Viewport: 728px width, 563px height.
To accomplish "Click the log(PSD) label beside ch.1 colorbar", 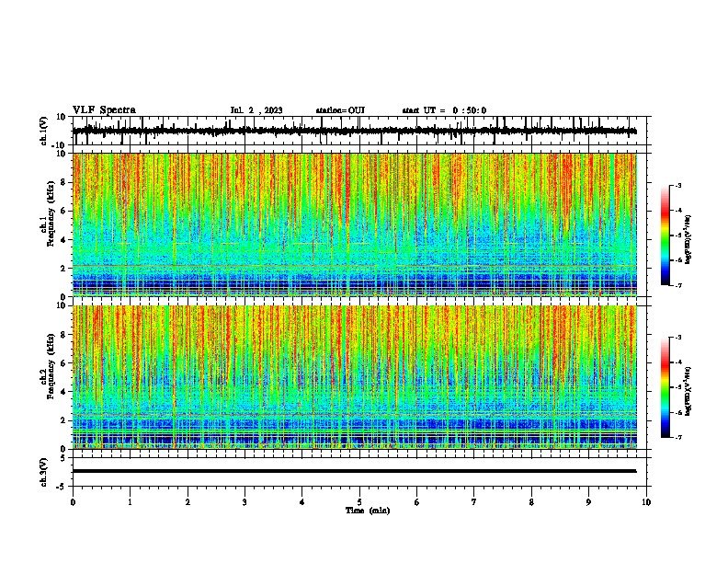I will pos(688,239).
